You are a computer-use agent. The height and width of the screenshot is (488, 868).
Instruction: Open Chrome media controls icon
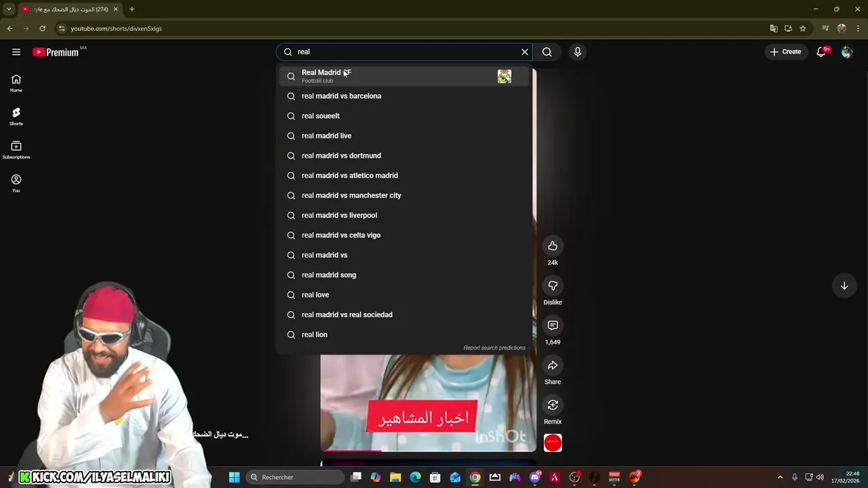(x=825, y=28)
